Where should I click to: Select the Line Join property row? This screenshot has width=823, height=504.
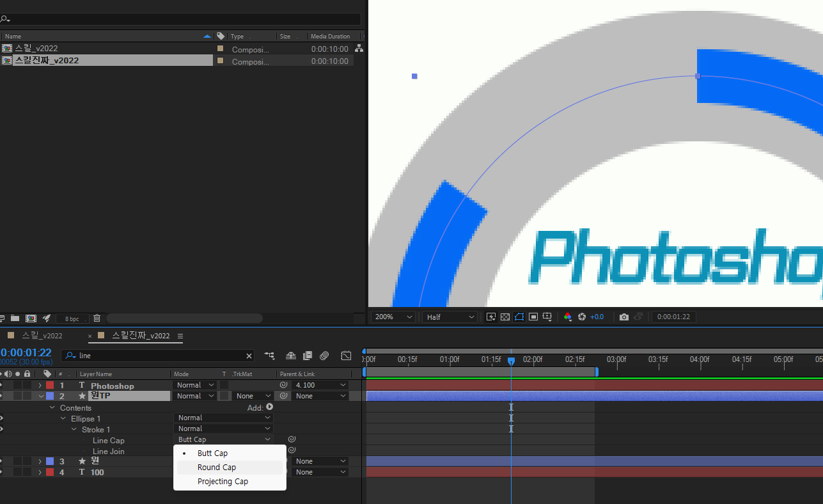coord(109,452)
